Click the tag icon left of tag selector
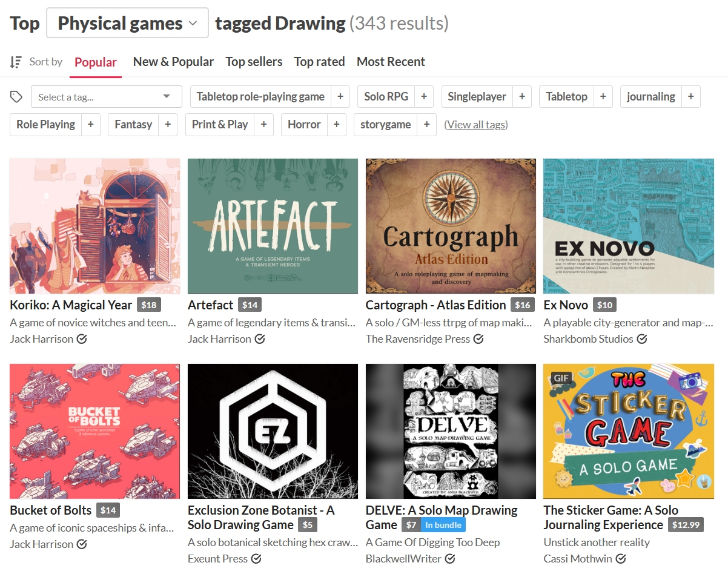The width and height of the screenshot is (728, 577). pyautogui.click(x=16, y=97)
